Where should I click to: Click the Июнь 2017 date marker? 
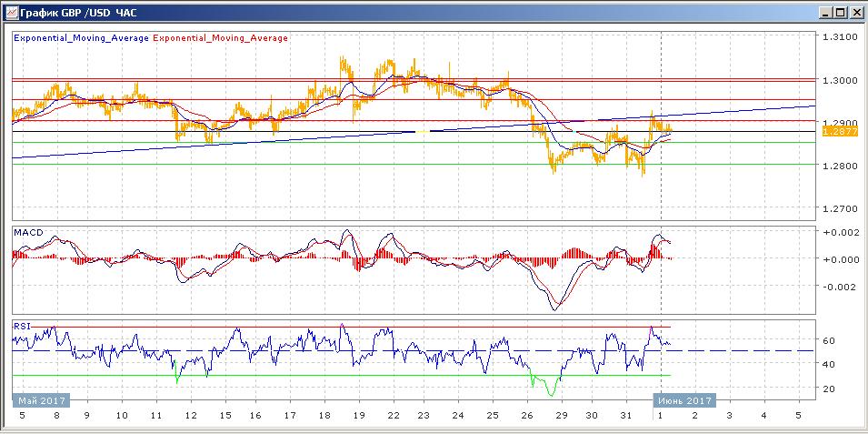tap(685, 400)
